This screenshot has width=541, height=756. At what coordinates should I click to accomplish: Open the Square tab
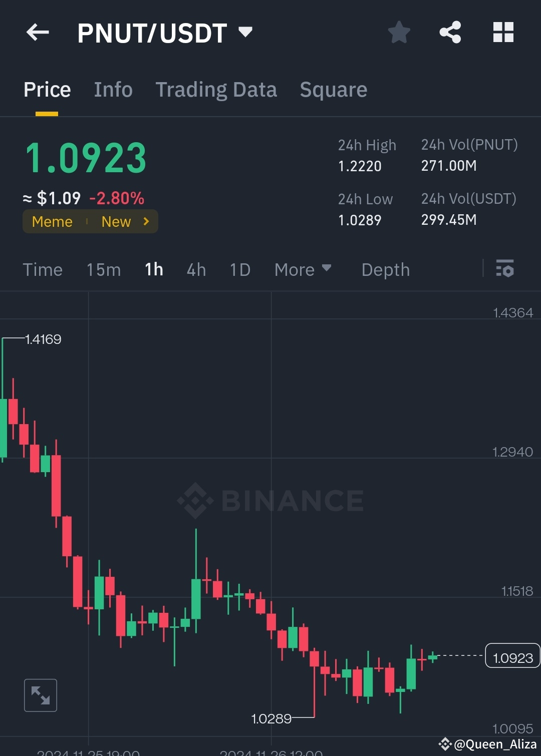point(333,89)
